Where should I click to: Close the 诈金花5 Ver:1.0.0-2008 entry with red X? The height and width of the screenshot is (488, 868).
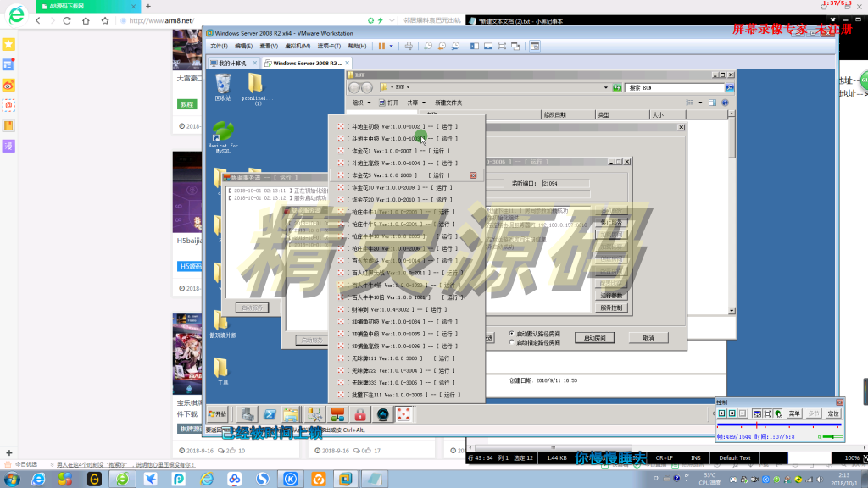[x=473, y=175]
